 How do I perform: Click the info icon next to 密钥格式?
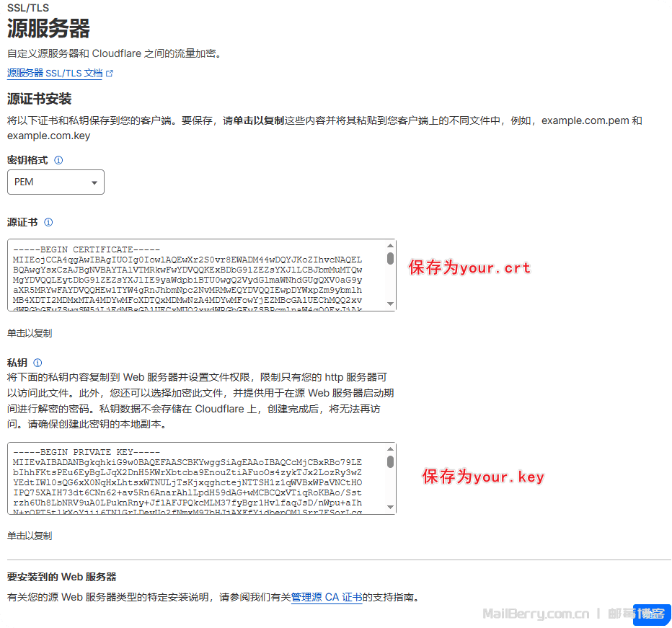(58, 160)
